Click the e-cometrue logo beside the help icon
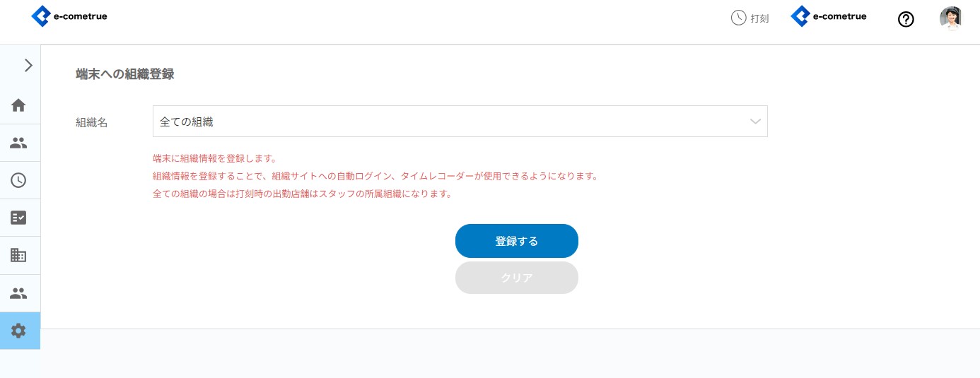Screen dimensions: 980x378 pyautogui.click(x=828, y=16)
